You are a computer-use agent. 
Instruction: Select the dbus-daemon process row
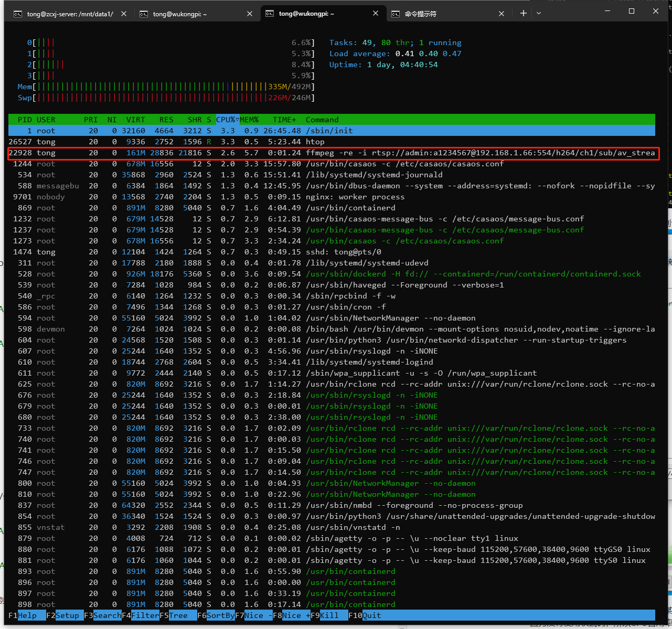point(332,186)
